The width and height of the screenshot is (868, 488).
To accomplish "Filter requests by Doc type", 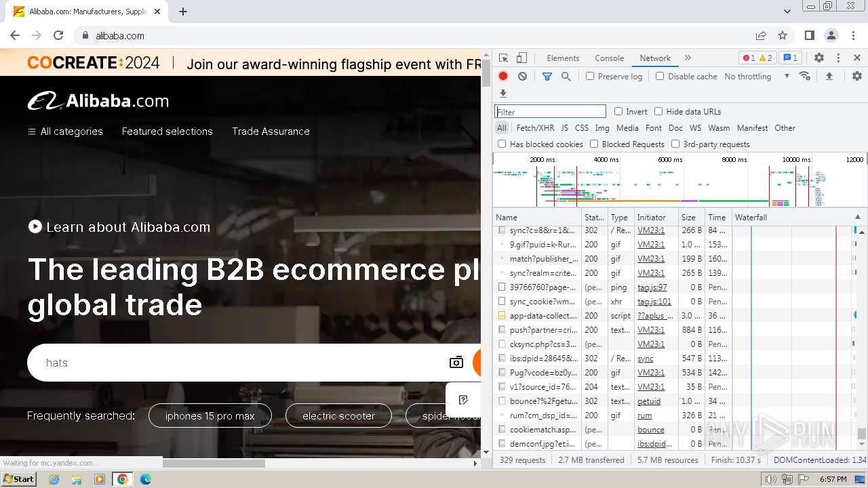I will tap(675, 128).
